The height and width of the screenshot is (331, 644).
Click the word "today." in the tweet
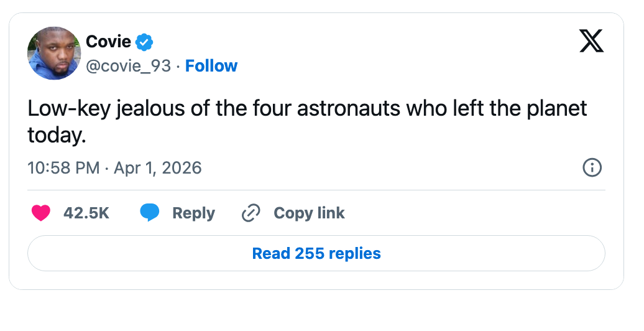57,135
